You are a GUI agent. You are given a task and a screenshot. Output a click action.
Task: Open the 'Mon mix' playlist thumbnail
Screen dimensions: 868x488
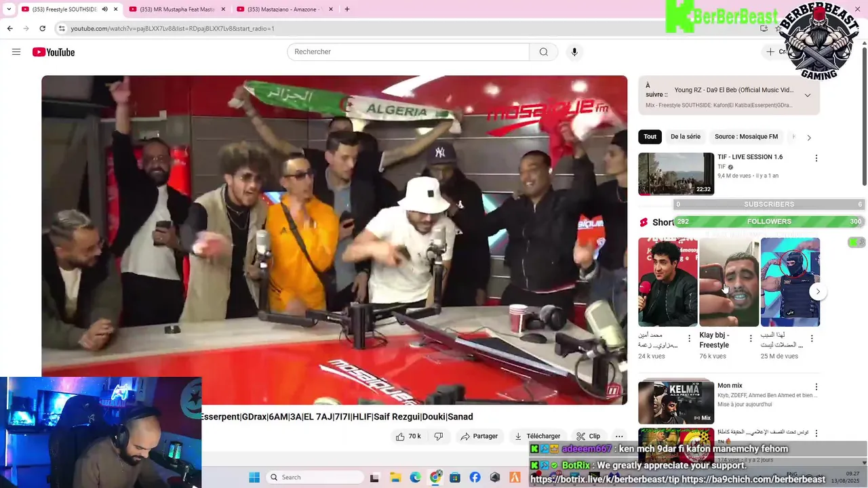coord(676,403)
